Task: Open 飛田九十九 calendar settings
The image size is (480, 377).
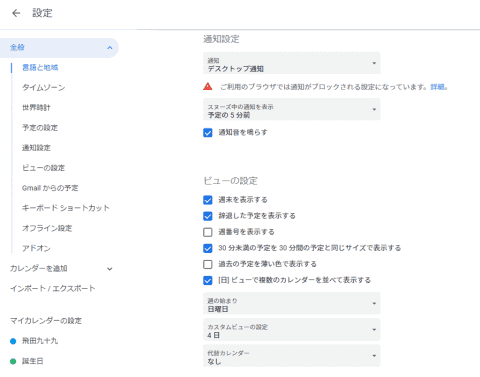Action: click(x=40, y=341)
